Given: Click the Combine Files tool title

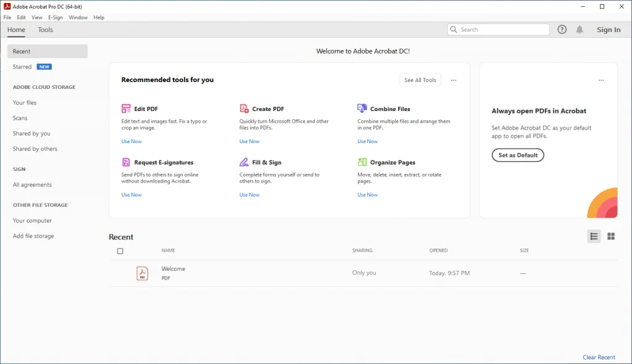Looking at the screenshot, I should click(x=390, y=109).
